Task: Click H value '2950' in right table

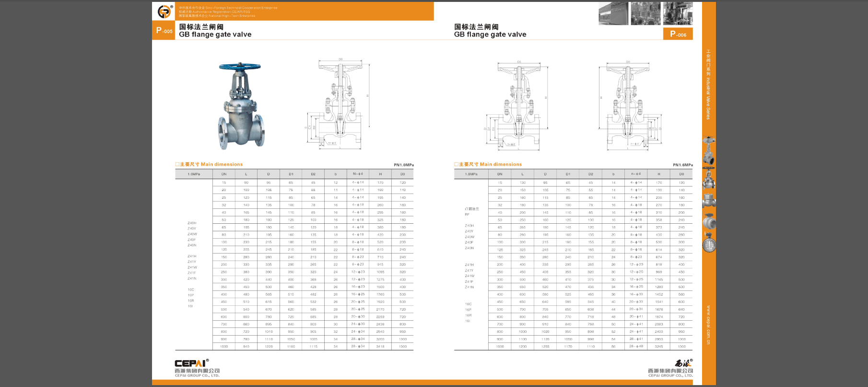Action: click(x=659, y=339)
